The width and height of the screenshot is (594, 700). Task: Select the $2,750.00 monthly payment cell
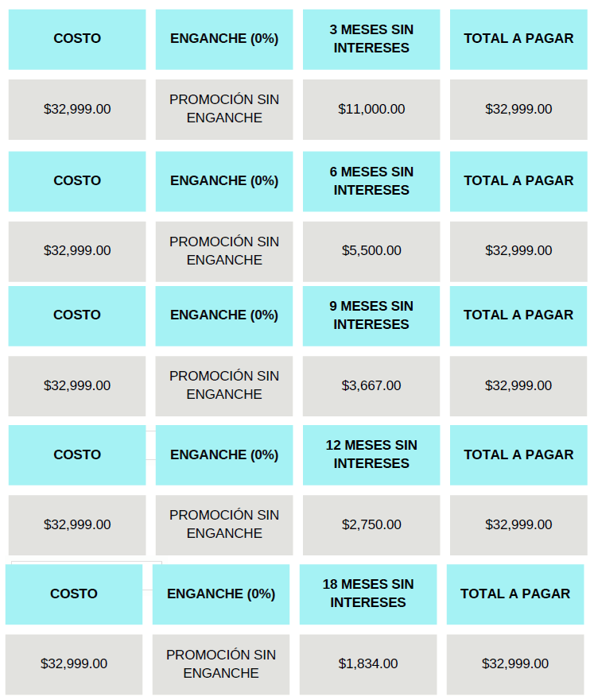371,525
